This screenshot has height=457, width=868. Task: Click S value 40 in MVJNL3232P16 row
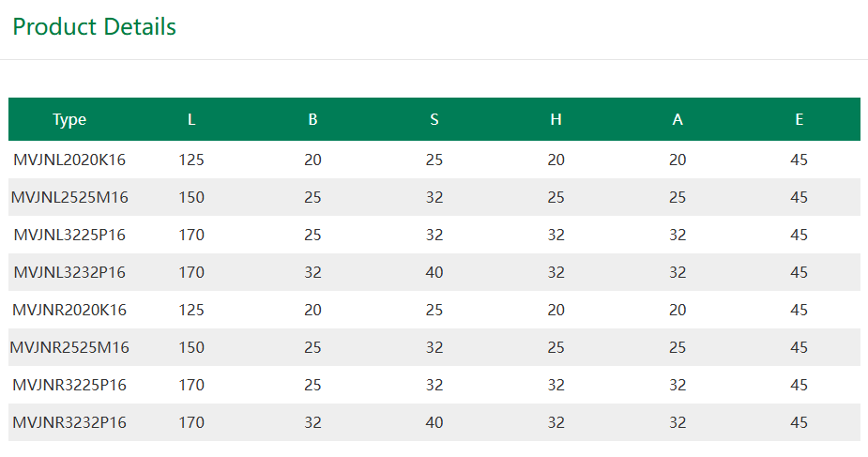tap(434, 273)
